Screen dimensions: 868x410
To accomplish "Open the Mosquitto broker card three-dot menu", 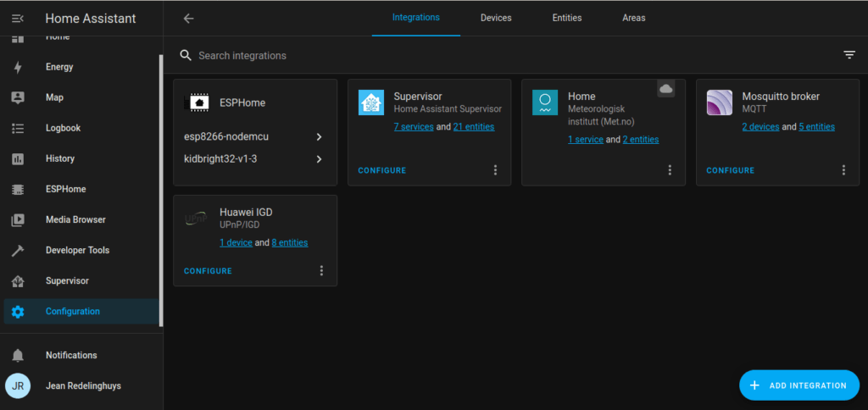I will point(843,170).
